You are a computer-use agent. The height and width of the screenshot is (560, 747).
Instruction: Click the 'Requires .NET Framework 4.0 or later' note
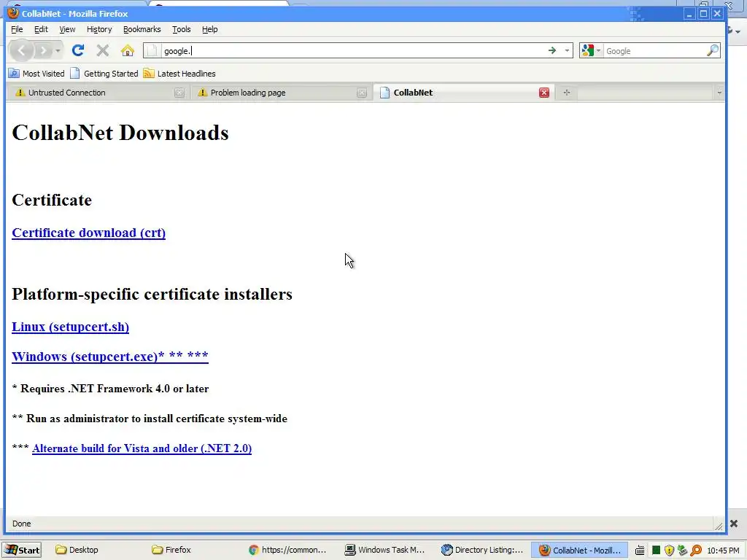tap(110, 389)
